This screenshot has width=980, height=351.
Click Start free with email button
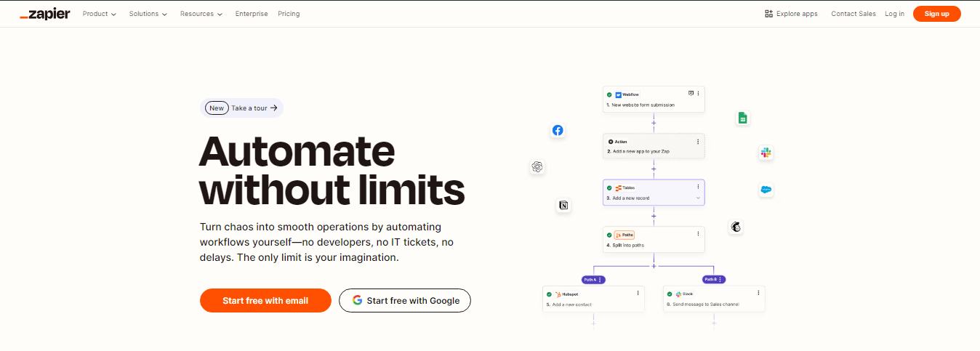click(265, 301)
